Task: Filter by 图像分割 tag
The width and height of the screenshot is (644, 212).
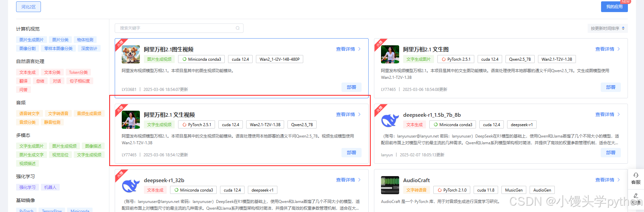Action: point(28,48)
